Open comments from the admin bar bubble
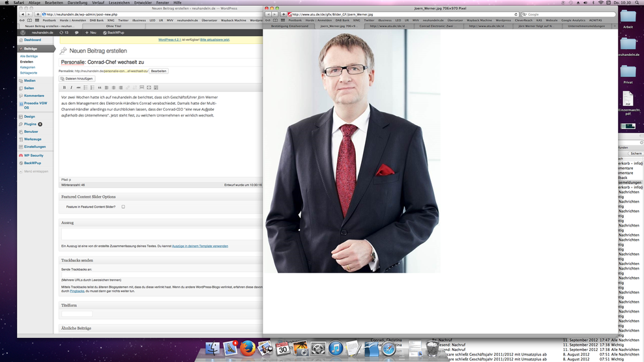Image resolution: width=644 pixels, height=362 pixels. (76, 33)
